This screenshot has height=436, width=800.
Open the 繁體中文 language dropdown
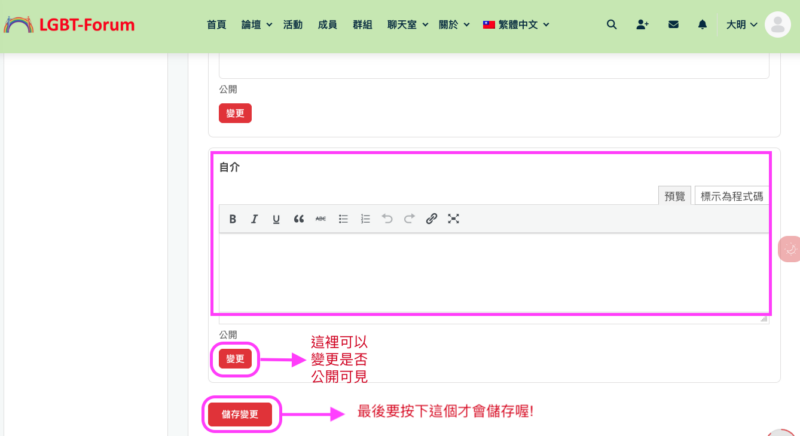520,24
